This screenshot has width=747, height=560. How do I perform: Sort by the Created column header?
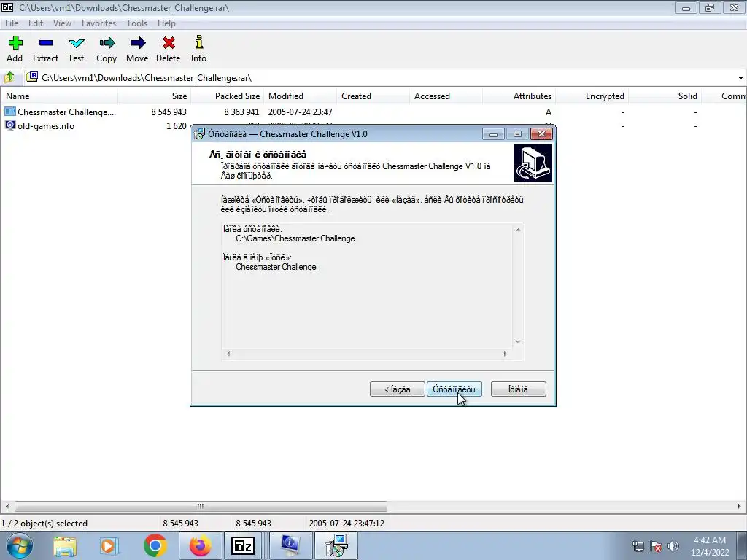373,96
